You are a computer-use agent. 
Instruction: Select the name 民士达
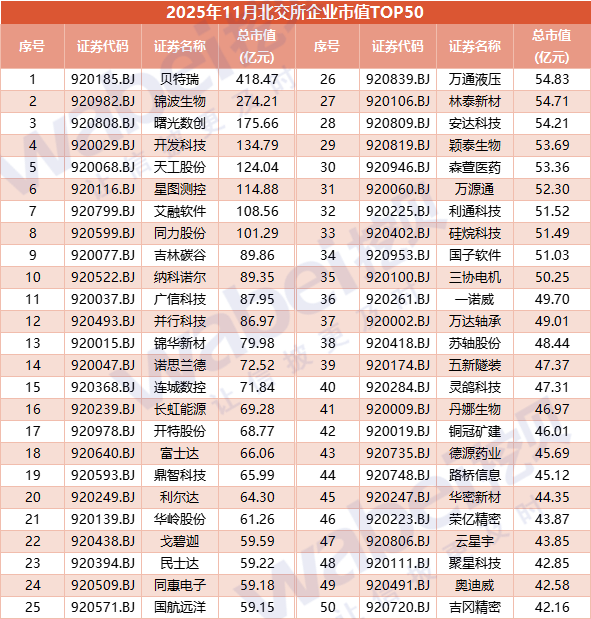click(180, 564)
